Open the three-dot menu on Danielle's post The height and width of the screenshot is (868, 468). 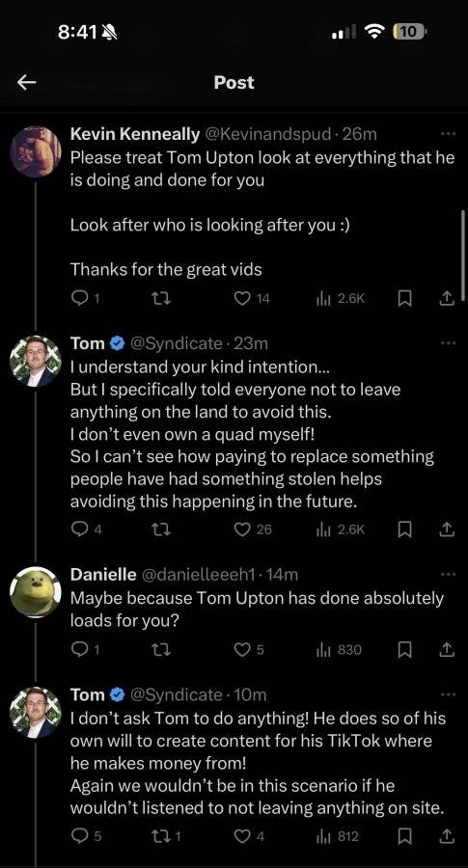pos(447,575)
